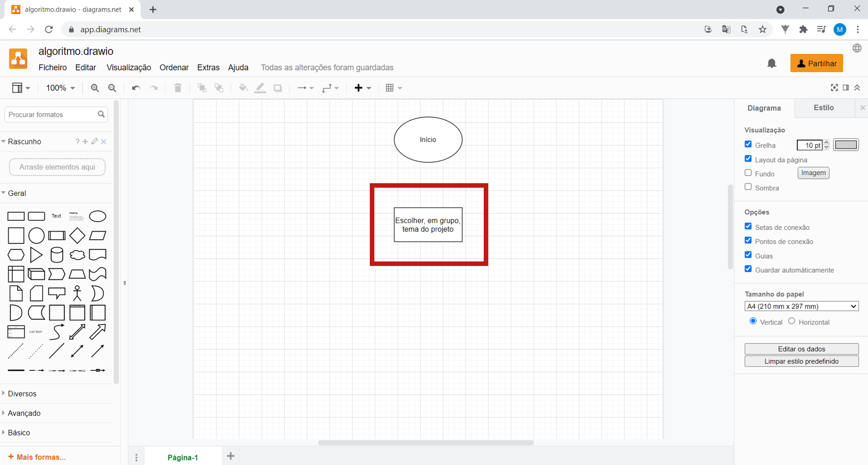This screenshot has height=465, width=868.
Task: Select the ellipse shape in Geral
Action: (98, 216)
